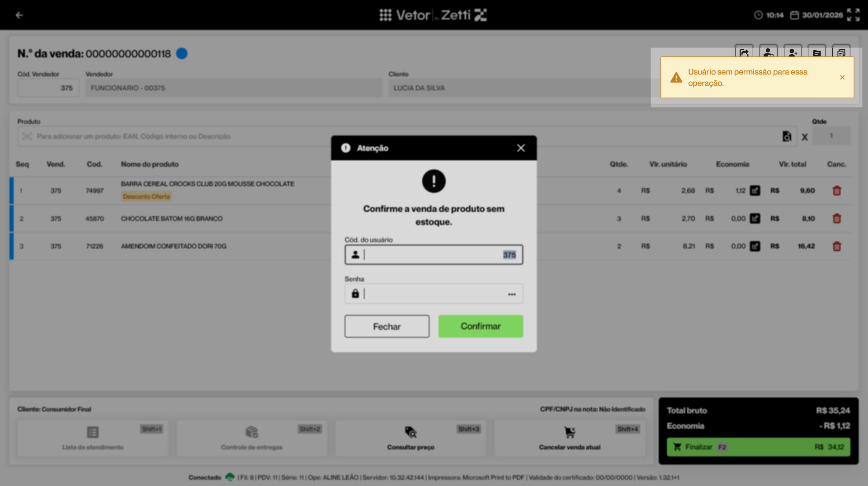Click the sale number 00000000000118
The width and height of the screenshot is (868, 486).
pyautogui.click(x=128, y=54)
